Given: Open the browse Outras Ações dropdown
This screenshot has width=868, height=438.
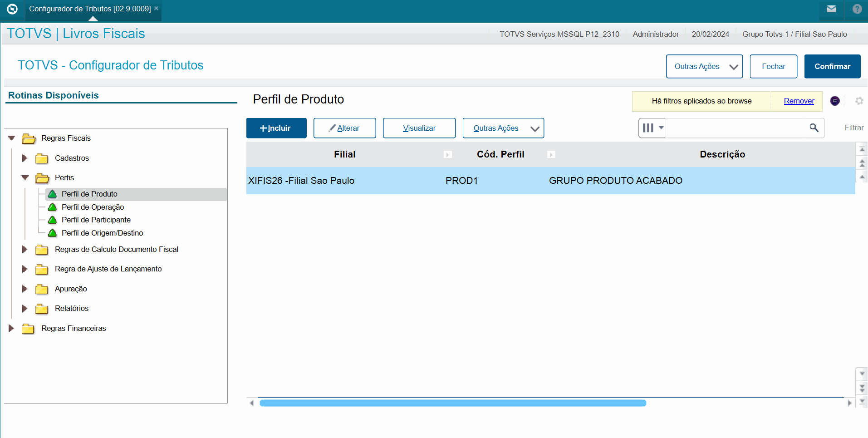Looking at the screenshot, I should pos(503,128).
